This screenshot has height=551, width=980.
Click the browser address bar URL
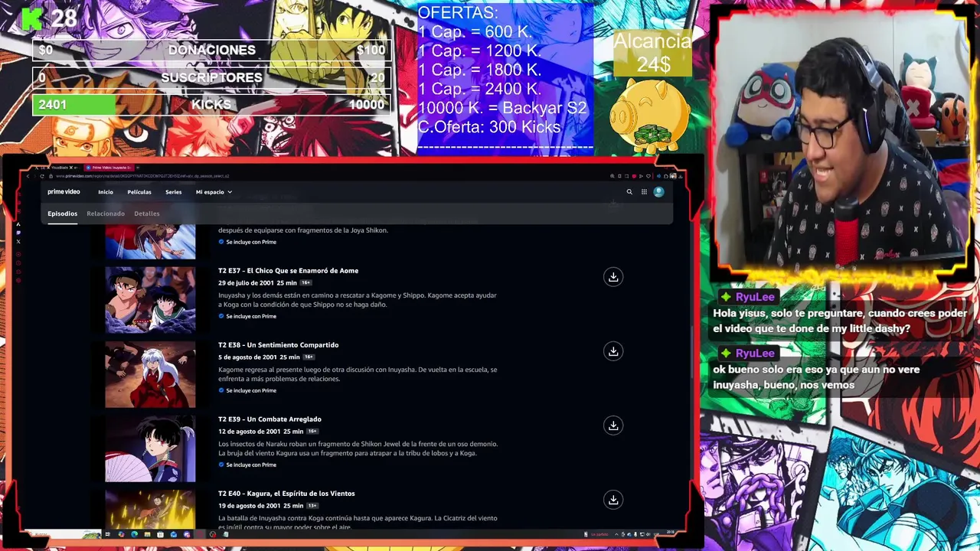(142, 176)
